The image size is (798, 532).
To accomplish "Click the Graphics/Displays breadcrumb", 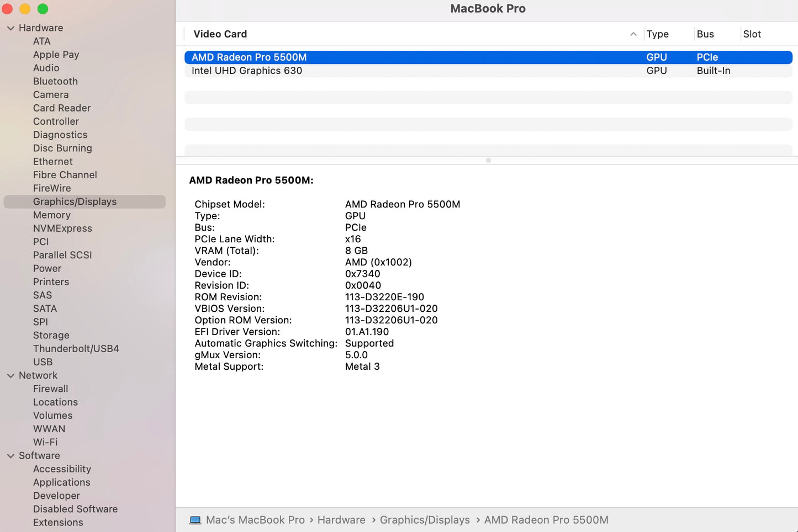I will point(425,519).
